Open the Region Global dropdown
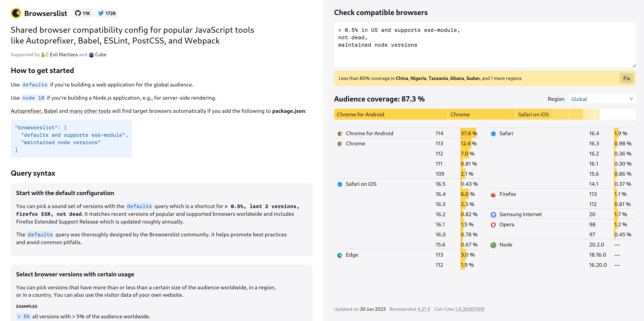644x321 pixels. pyautogui.click(x=602, y=99)
